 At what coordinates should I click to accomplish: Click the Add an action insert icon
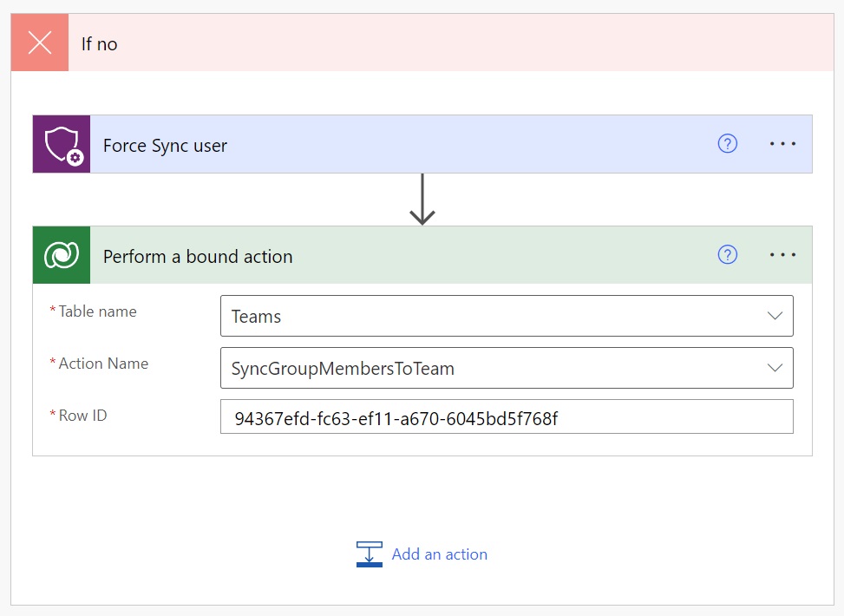click(x=370, y=554)
